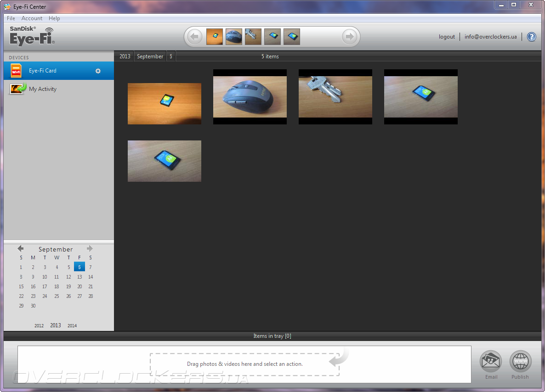The width and height of the screenshot is (545, 392).
Task: Minimize the Eye-Fi Center window
Action: pyautogui.click(x=501, y=5)
